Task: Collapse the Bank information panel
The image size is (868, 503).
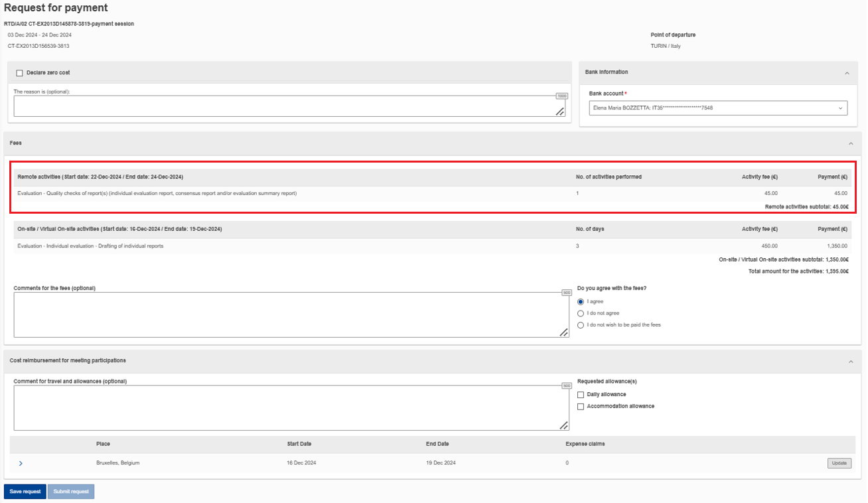Action: [x=847, y=73]
